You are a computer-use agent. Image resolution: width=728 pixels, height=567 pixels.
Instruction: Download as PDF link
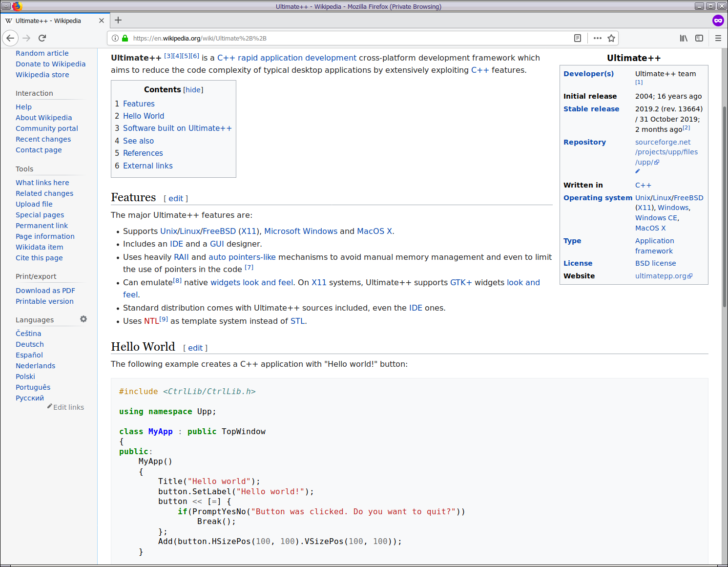[x=45, y=291]
